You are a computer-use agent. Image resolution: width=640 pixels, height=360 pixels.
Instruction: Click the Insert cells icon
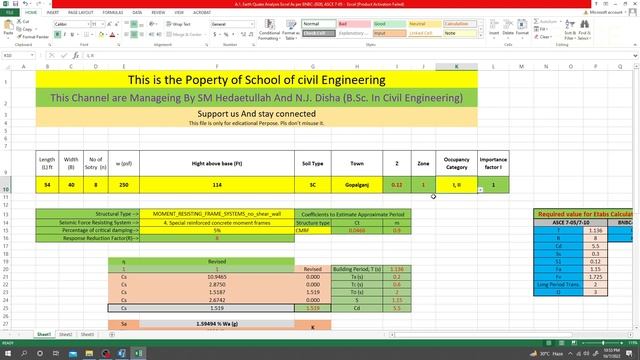(494, 24)
